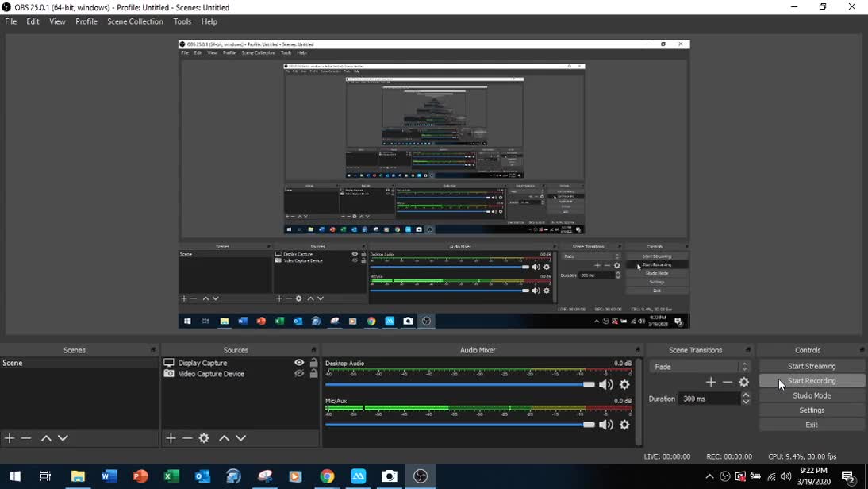The width and height of the screenshot is (868, 489).
Task: Mute Desktop Audio
Action: [x=606, y=384]
